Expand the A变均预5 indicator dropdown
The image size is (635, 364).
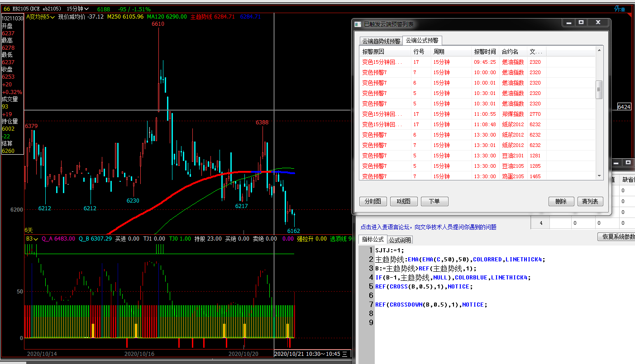[40, 17]
